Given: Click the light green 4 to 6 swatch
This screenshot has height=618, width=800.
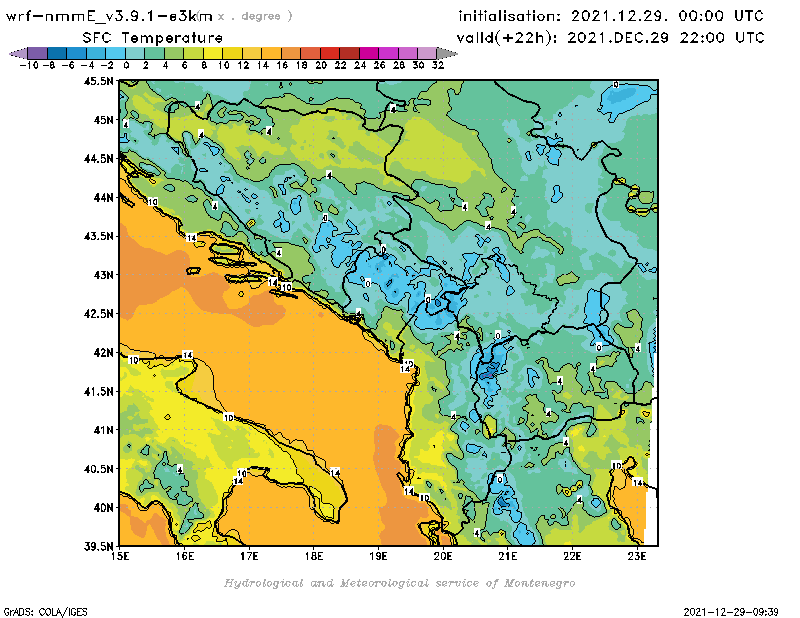Looking at the screenshot, I should 174,53.
